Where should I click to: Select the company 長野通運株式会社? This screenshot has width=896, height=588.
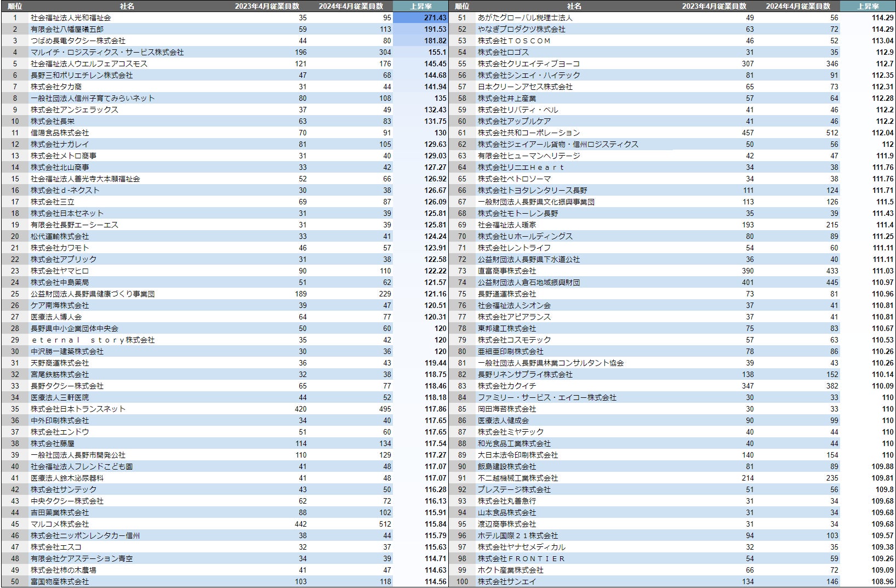click(507, 294)
